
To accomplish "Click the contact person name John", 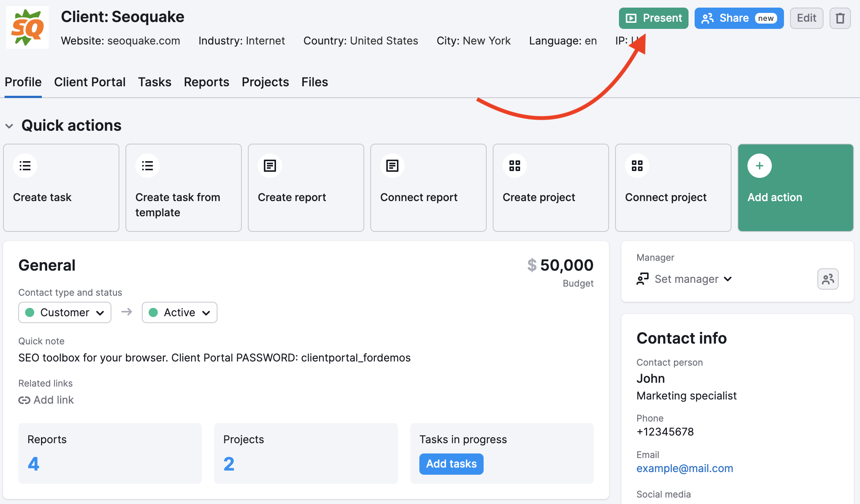I will pos(651,379).
